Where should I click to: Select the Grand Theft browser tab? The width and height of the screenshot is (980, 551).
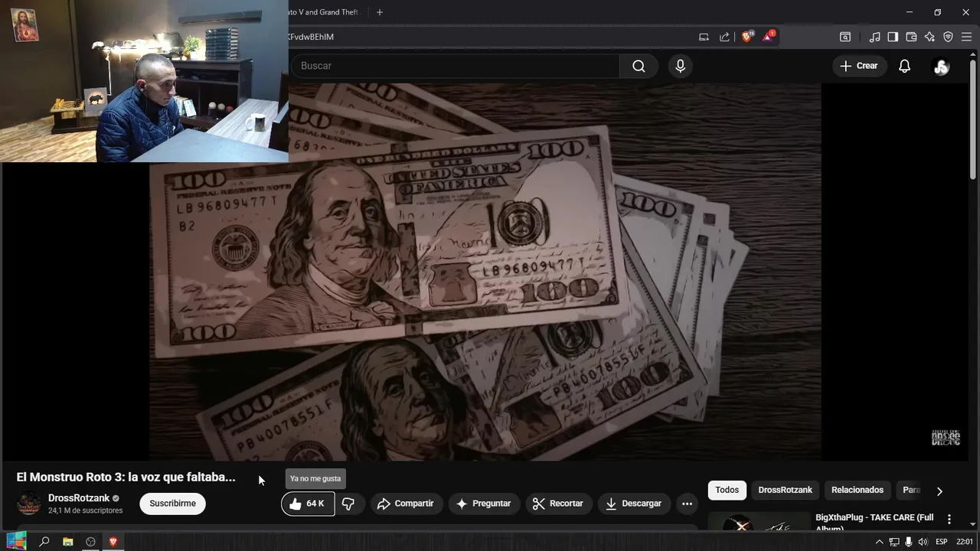point(323,12)
